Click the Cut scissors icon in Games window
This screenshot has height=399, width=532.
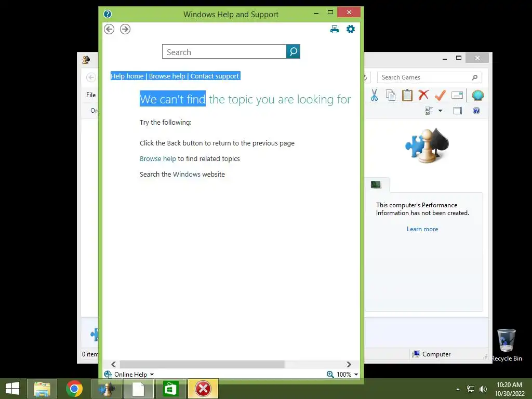click(x=374, y=96)
